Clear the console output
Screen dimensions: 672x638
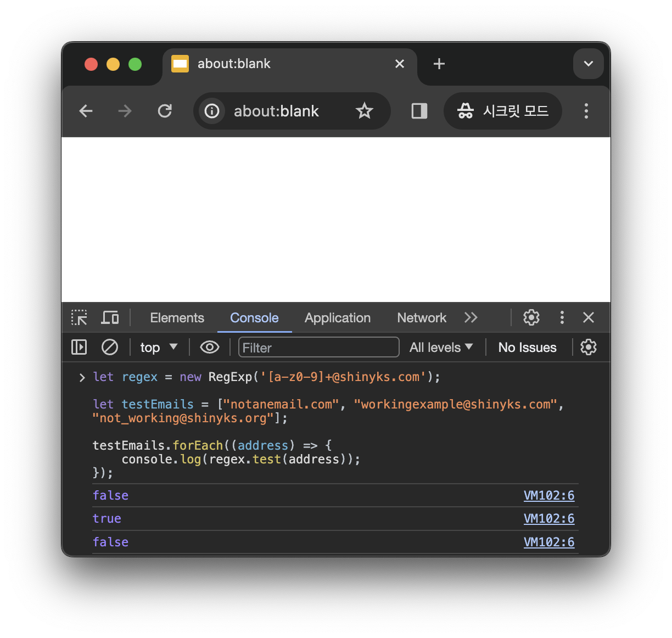point(110,347)
